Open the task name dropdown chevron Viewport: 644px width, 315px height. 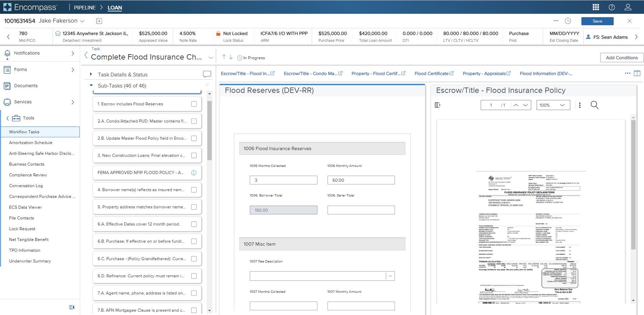point(211,58)
